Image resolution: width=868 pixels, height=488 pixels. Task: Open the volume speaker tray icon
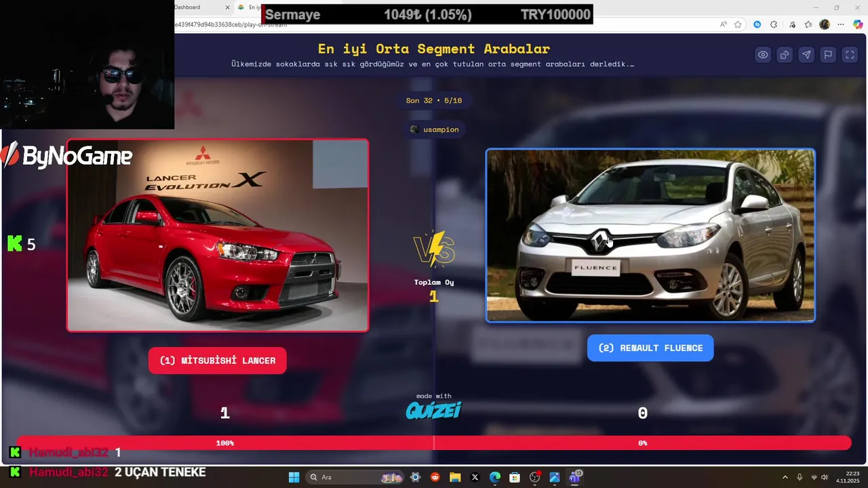[x=825, y=477]
